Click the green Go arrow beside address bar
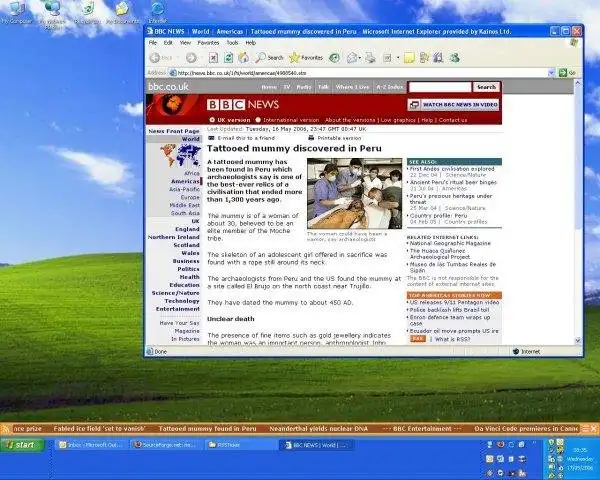The width and height of the screenshot is (600, 480). tap(562, 73)
